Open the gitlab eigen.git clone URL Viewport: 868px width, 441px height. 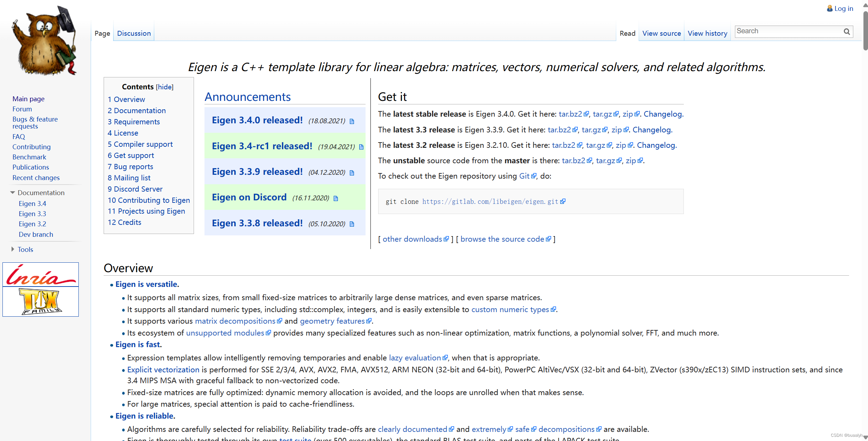[x=490, y=201]
